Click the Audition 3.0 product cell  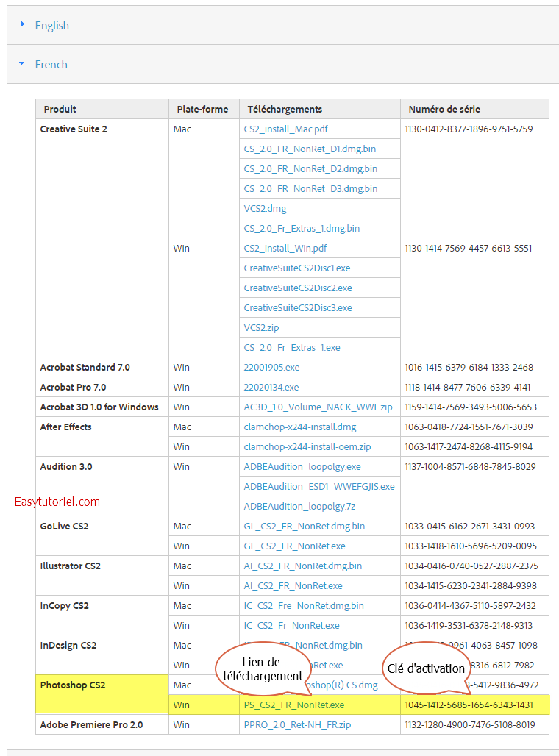point(102,487)
